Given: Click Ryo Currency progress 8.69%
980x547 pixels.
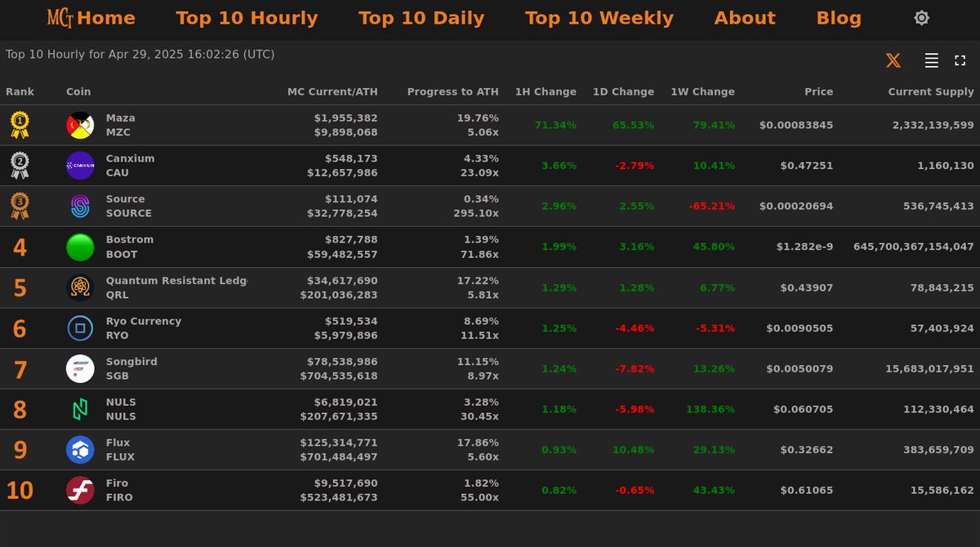Looking at the screenshot, I should click(x=481, y=321).
